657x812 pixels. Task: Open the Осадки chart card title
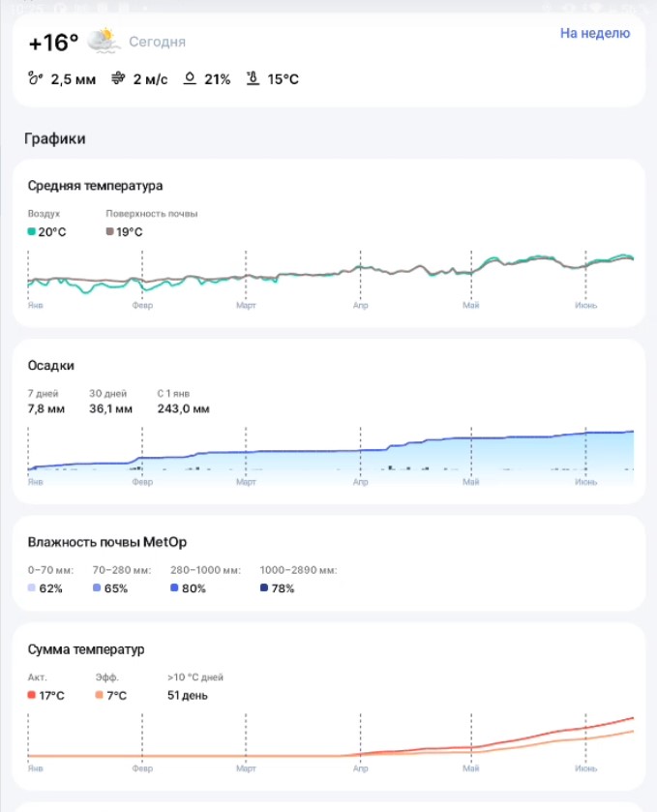[50, 366]
